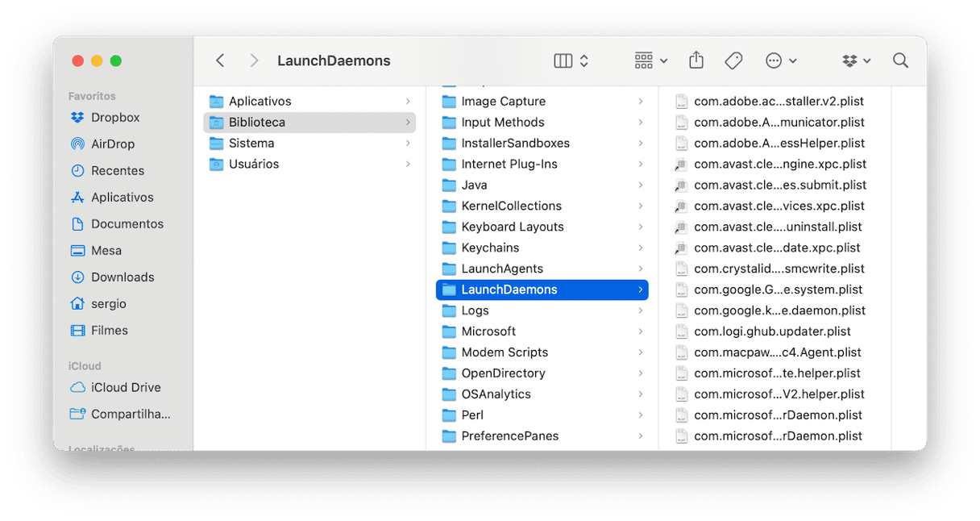Expand chevron next to Logs
Screen dimensions: 980x521
coord(641,311)
